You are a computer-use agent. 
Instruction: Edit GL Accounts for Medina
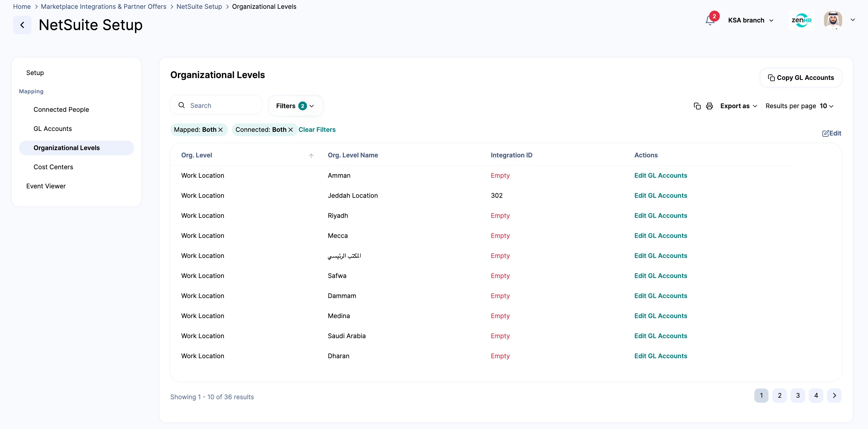coord(661,316)
